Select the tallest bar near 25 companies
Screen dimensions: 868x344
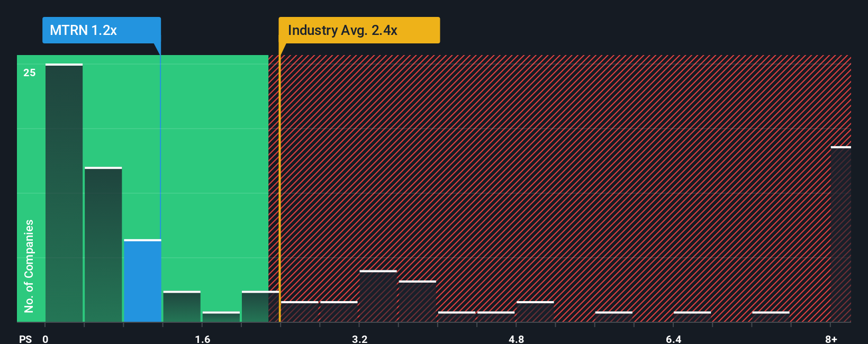tap(64, 193)
